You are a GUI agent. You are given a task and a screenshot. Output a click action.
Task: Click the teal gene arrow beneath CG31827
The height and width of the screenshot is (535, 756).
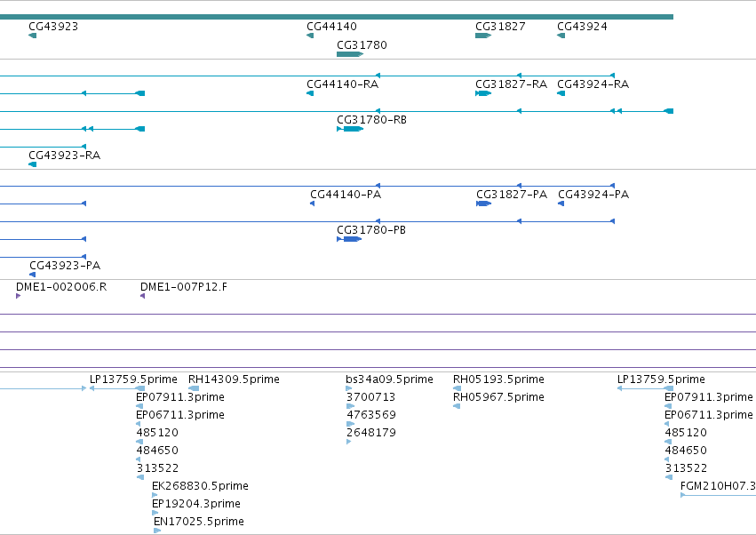pos(483,36)
